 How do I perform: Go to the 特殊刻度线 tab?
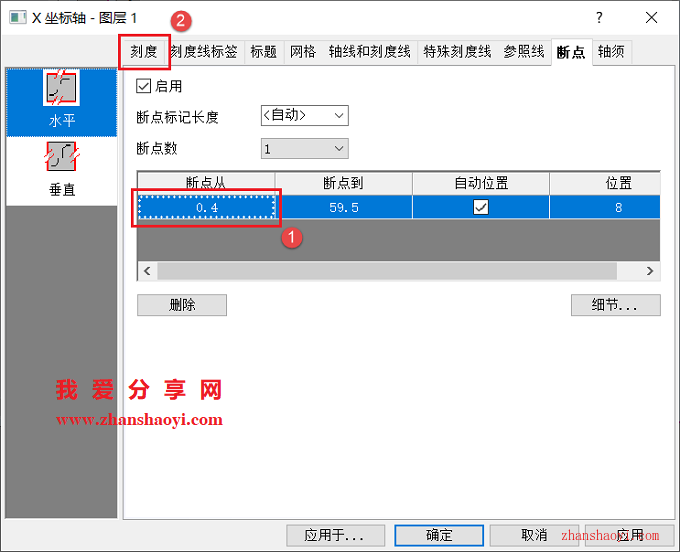tap(457, 52)
